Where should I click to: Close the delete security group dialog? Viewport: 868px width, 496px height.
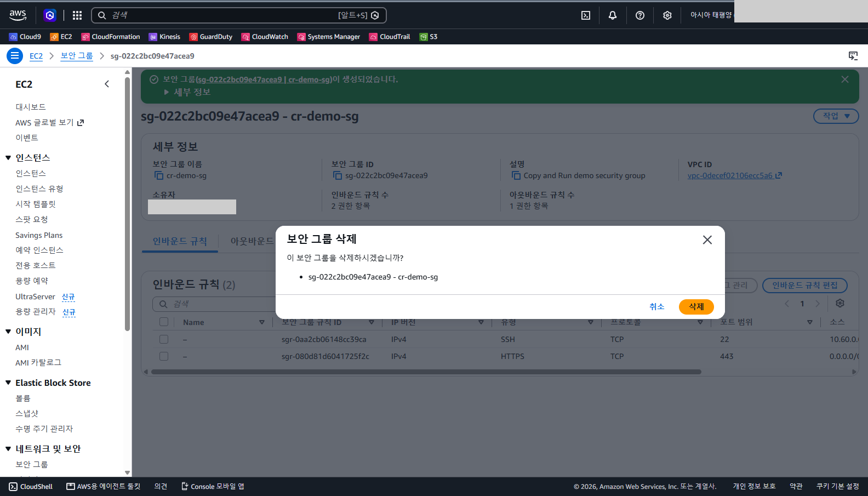click(x=707, y=240)
